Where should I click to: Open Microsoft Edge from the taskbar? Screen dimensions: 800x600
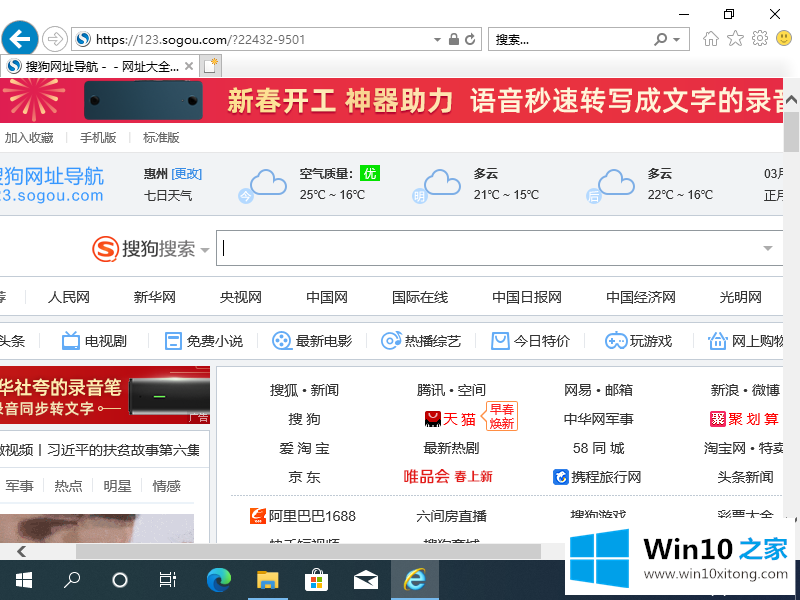click(x=219, y=580)
